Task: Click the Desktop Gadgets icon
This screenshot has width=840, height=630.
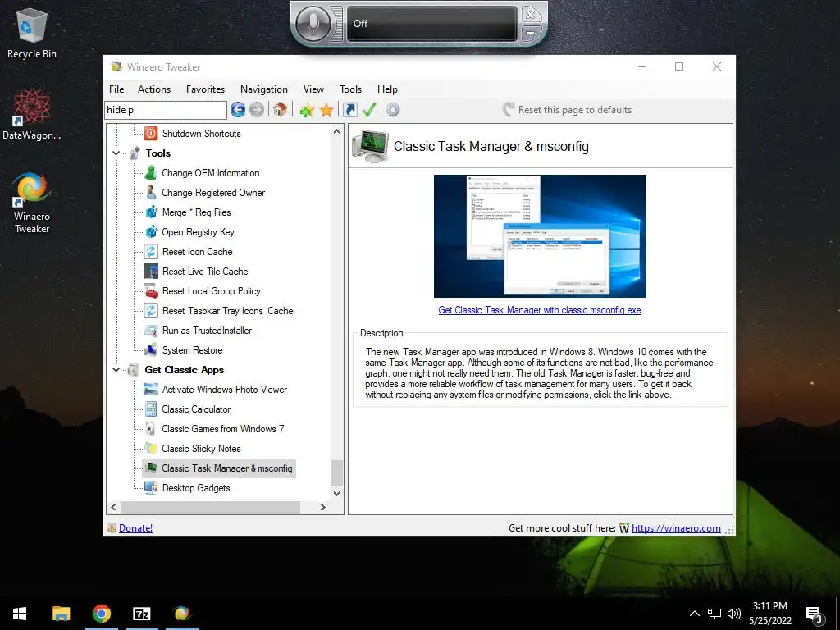Action: 151,488
